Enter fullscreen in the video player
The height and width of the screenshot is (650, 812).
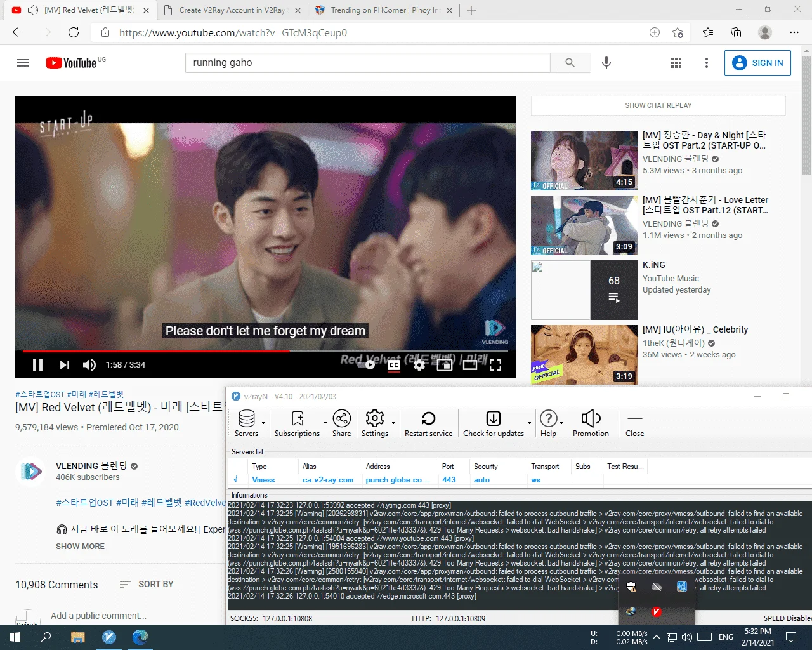coord(495,365)
